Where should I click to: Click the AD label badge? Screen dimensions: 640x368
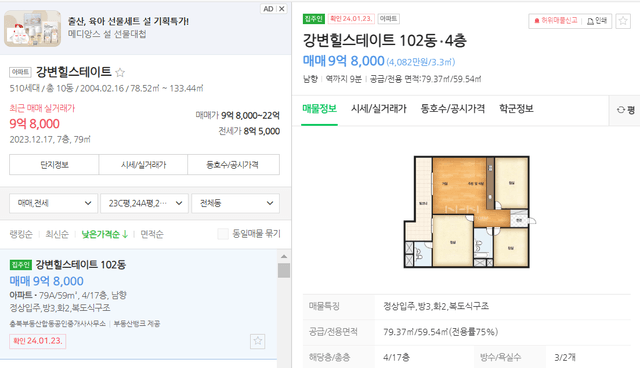[x=268, y=9]
